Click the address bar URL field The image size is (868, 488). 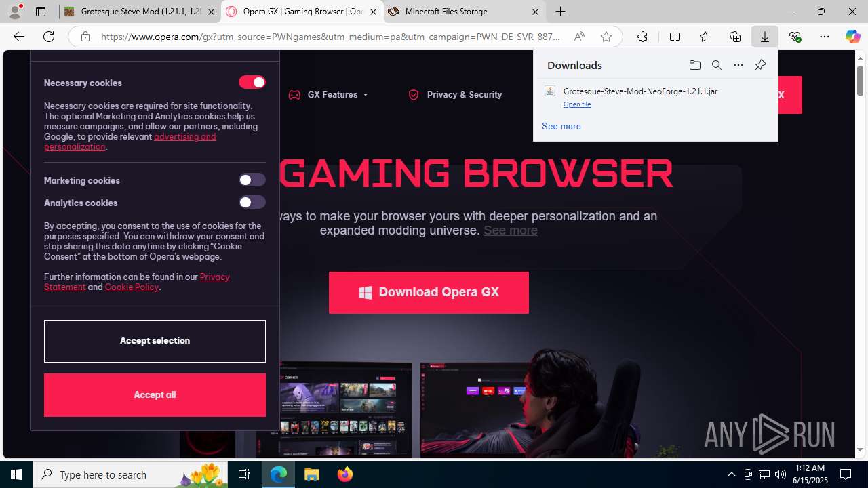[x=331, y=37]
